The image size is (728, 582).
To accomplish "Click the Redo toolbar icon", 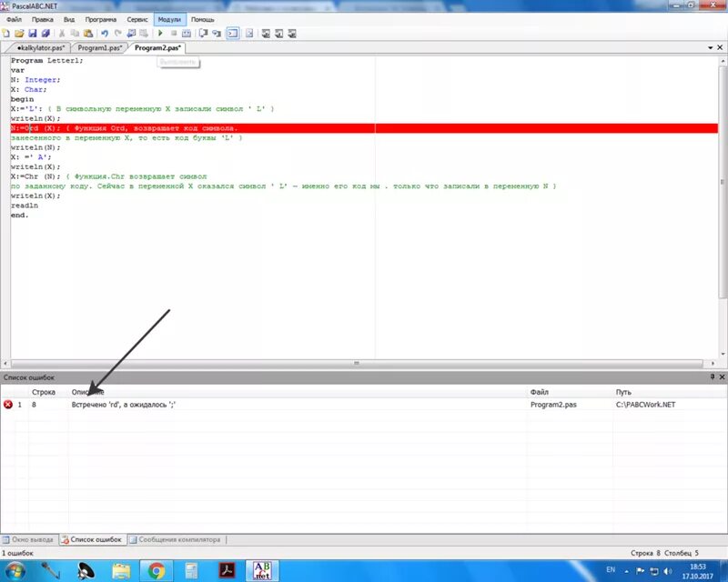I will (x=118, y=34).
